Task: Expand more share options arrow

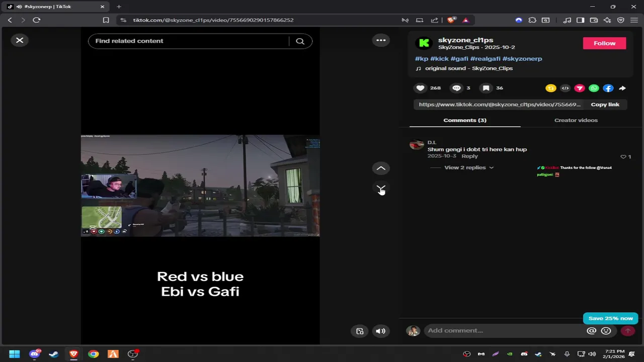Action: click(x=622, y=88)
